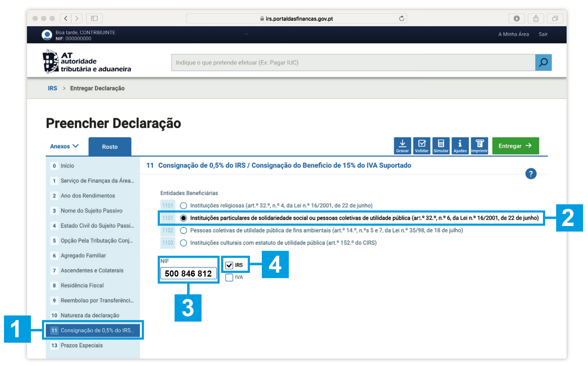Select Pessoas coletivas de fins ambientais option
The height and width of the screenshot is (366, 588).
pyautogui.click(x=183, y=230)
